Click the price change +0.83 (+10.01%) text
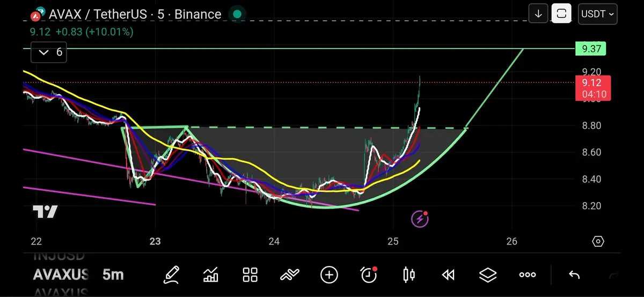Screen dimensions: 644x297 94,32
